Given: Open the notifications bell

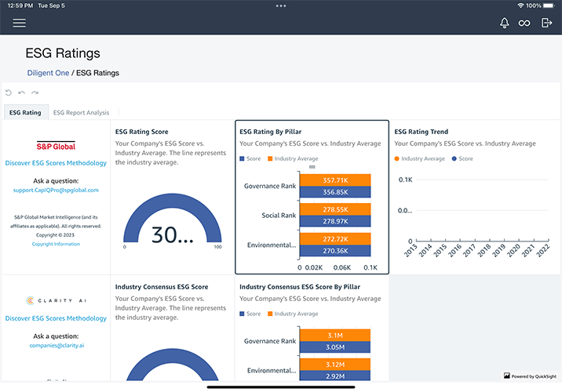Looking at the screenshot, I should point(504,23).
